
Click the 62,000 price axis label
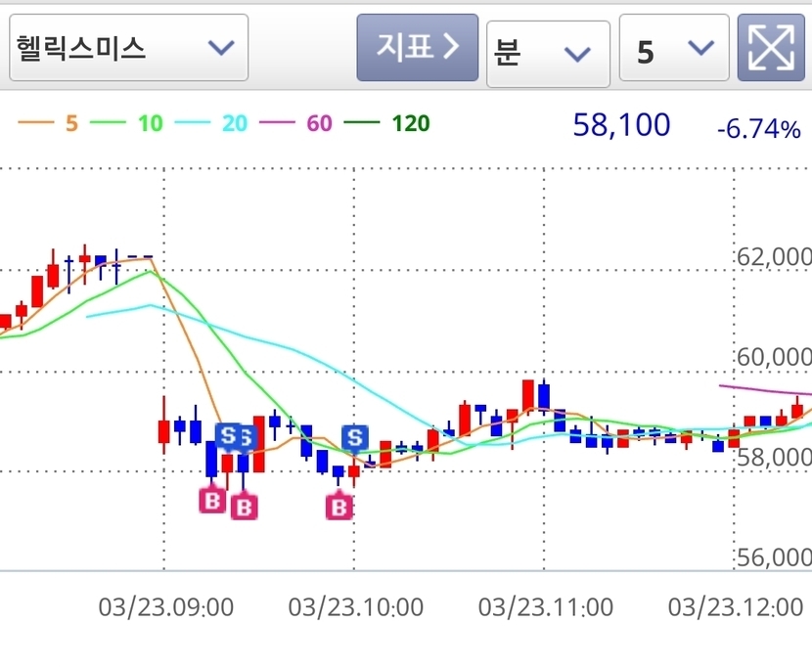773,256
